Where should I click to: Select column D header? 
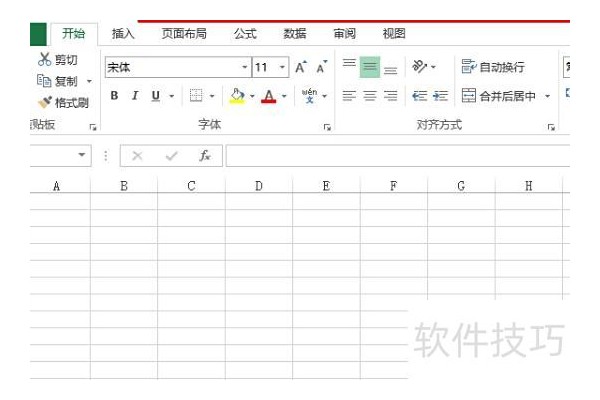pyautogui.click(x=259, y=186)
